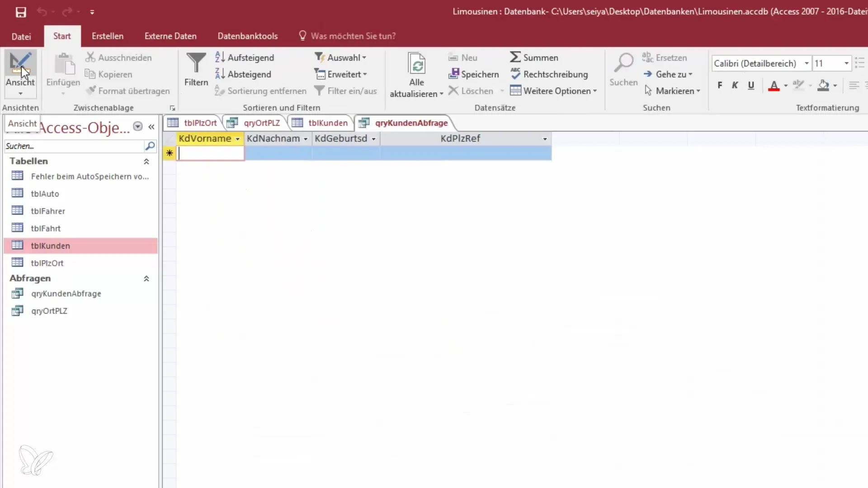Viewport: 868px width, 488px height.
Task: Collapse navigation pane with double chevron
Action: (151, 127)
